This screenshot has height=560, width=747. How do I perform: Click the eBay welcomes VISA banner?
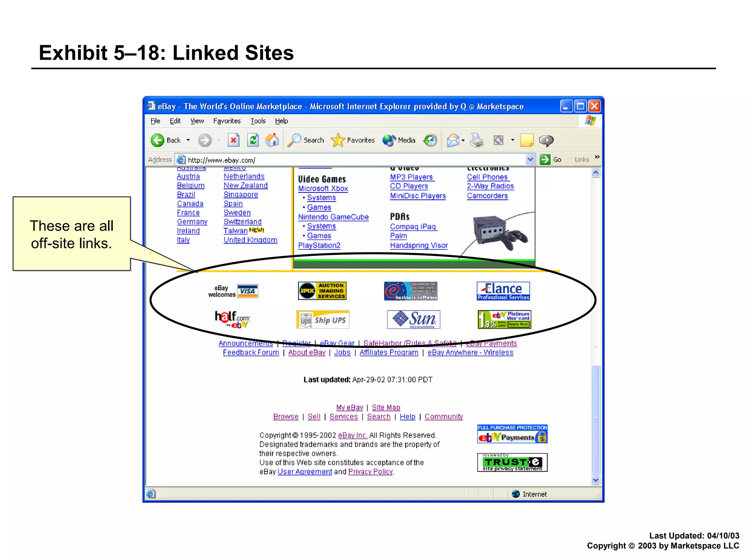[x=233, y=291]
